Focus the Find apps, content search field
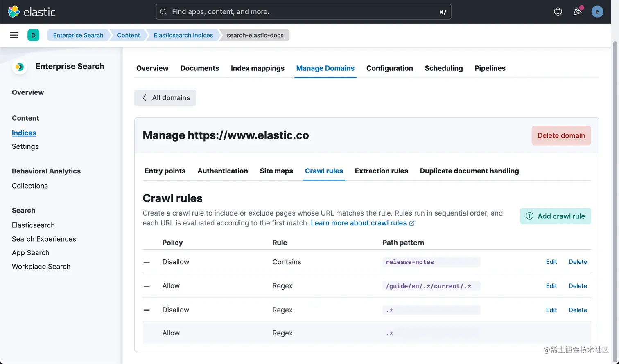The image size is (619, 364). tap(303, 12)
